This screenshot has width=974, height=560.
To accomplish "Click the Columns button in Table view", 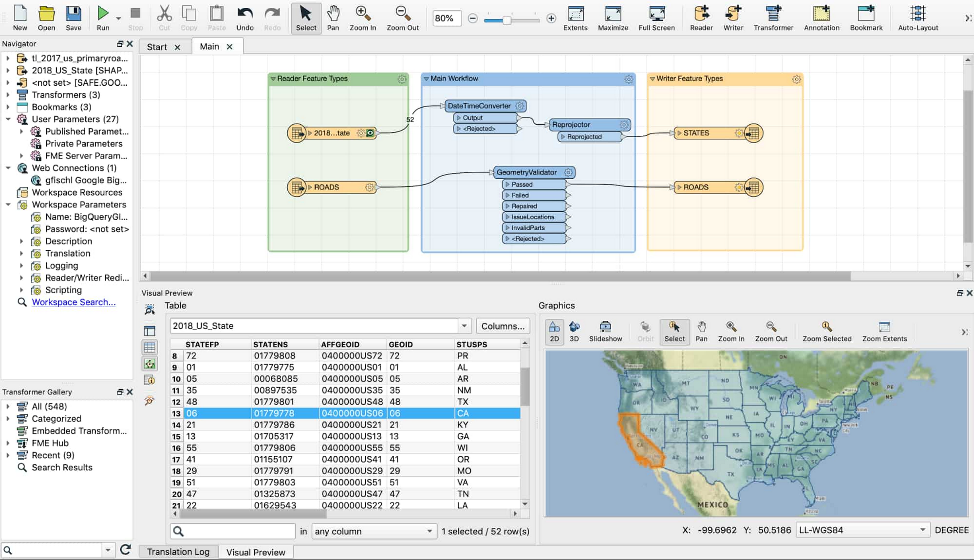I will point(502,326).
